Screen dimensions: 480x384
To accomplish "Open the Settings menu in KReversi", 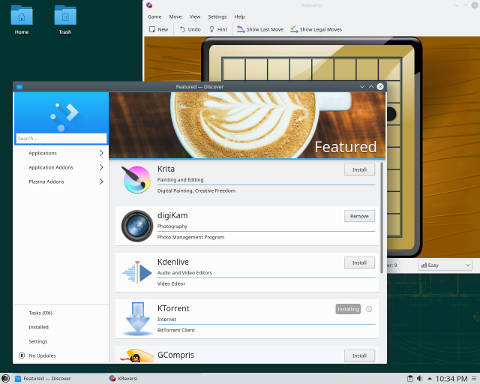I will pos(217,17).
